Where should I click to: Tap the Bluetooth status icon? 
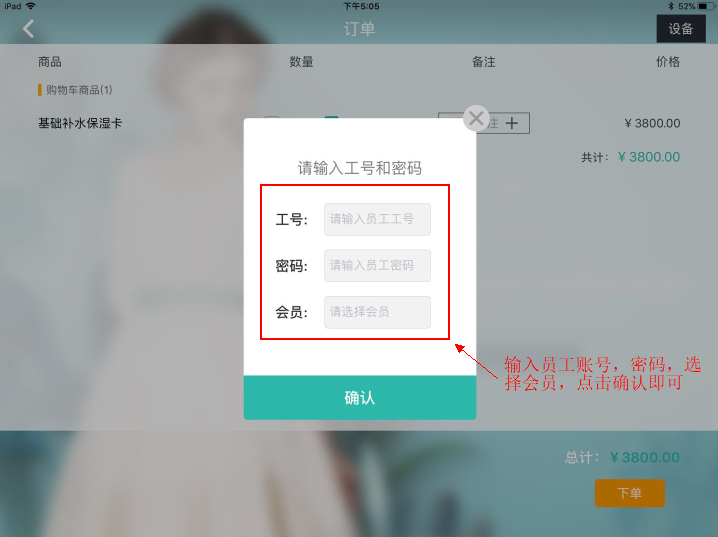pos(671,6)
